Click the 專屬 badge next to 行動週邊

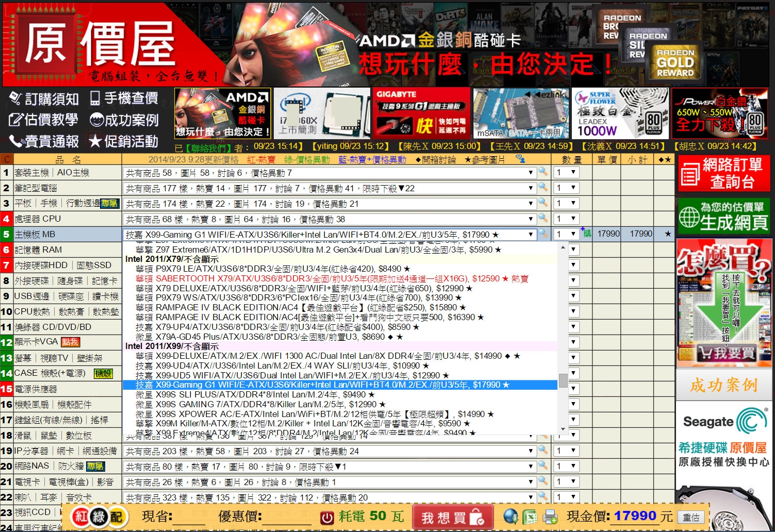click(x=109, y=204)
